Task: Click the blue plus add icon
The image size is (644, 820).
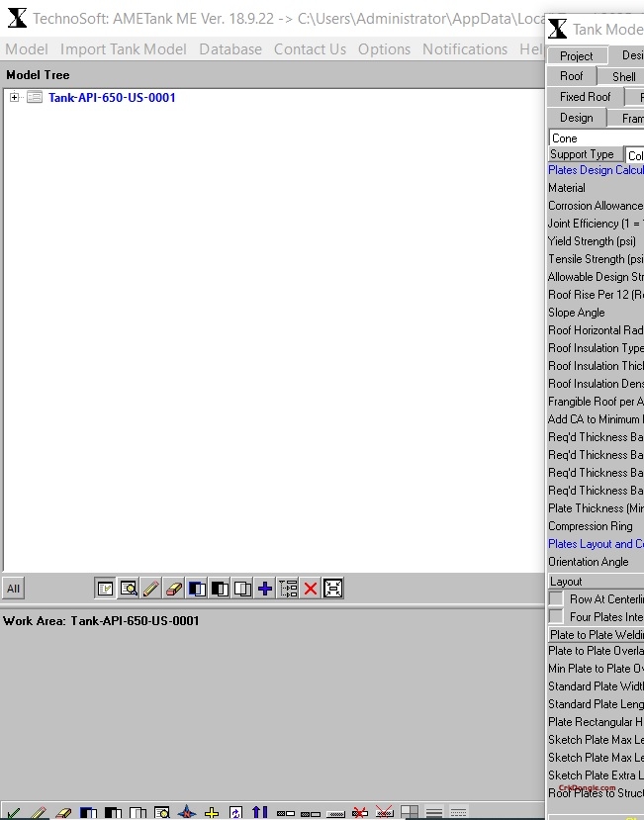Action: point(265,589)
